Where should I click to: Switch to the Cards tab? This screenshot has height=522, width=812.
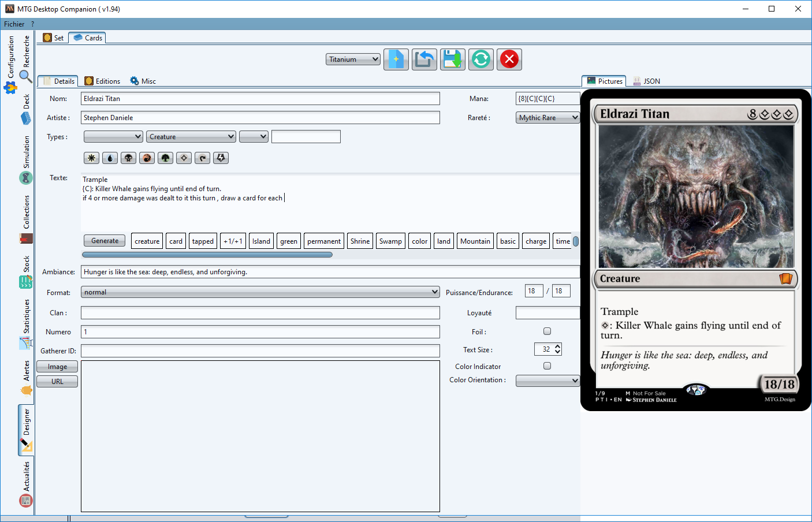(x=87, y=38)
